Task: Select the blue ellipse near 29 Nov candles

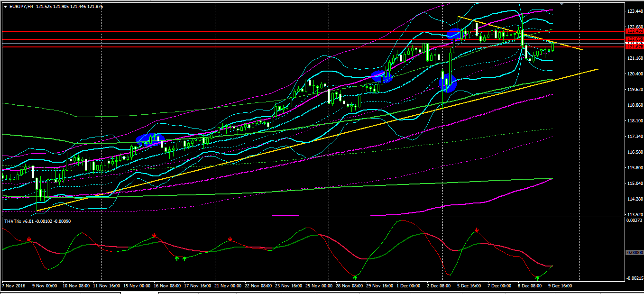Action: [x=381, y=76]
